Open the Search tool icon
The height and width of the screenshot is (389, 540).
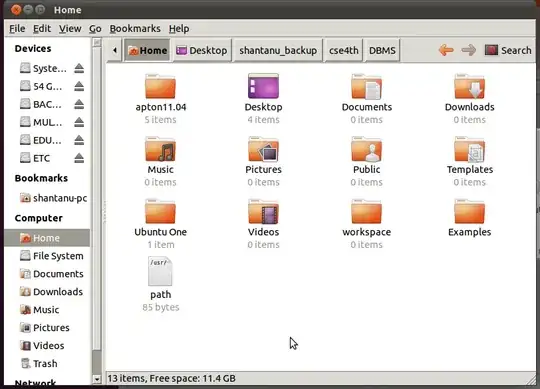click(491, 50)
